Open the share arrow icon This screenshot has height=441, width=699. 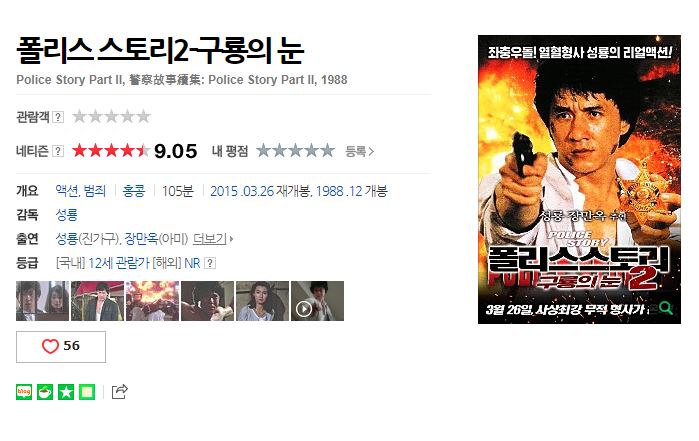pos(119,392)
